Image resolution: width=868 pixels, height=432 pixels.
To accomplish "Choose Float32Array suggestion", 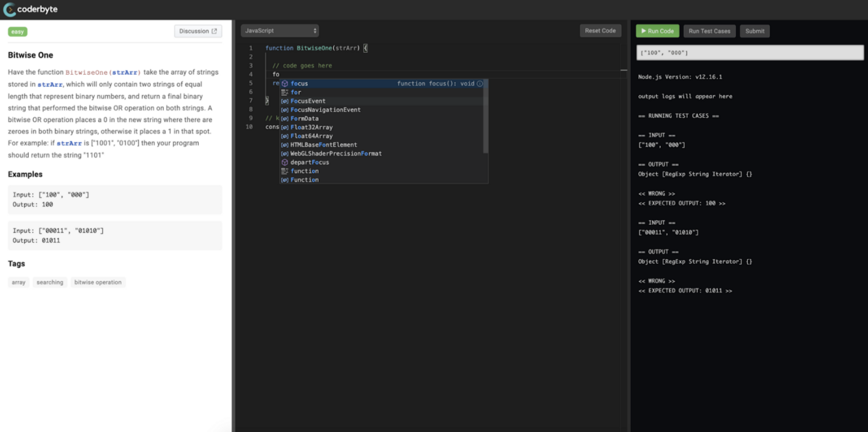I will click(x=381, y=127).
